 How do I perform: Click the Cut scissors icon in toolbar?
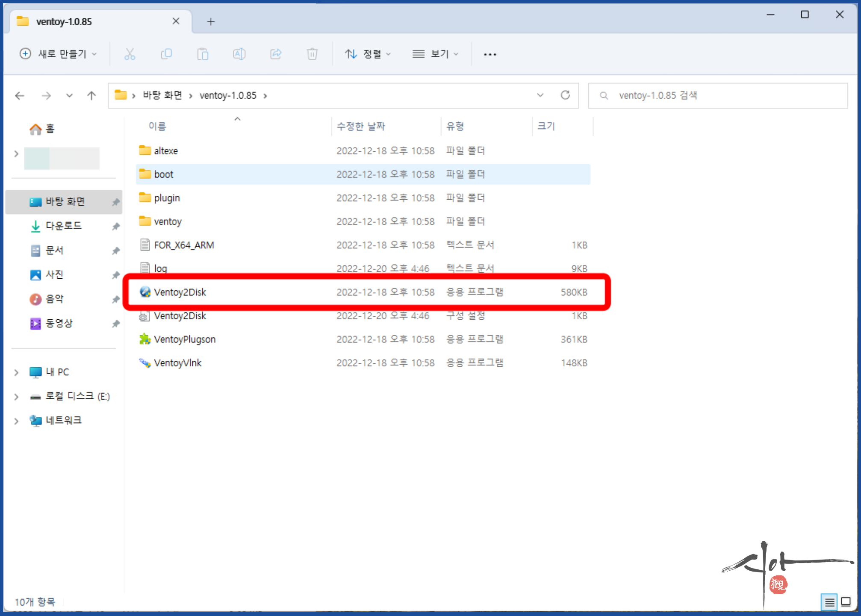[130, 54]
